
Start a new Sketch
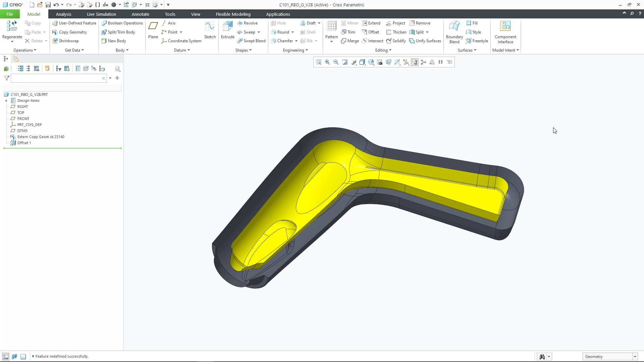[x=210, y=30]
